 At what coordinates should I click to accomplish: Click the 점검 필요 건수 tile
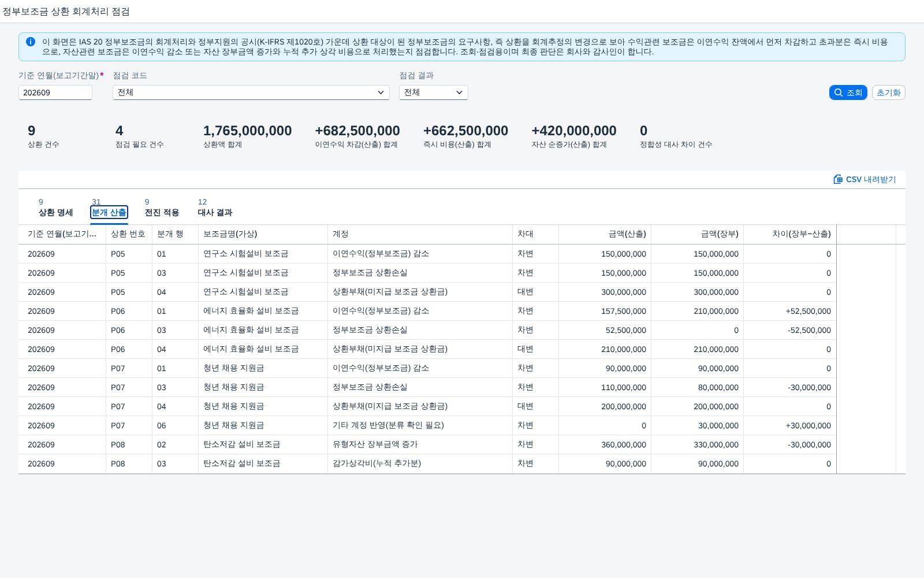click(139, 136)
